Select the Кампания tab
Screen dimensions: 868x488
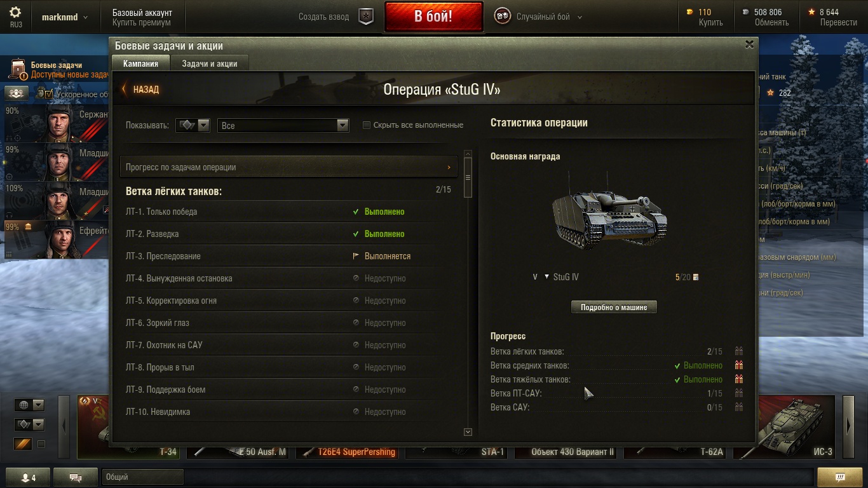tap(140, 64)
